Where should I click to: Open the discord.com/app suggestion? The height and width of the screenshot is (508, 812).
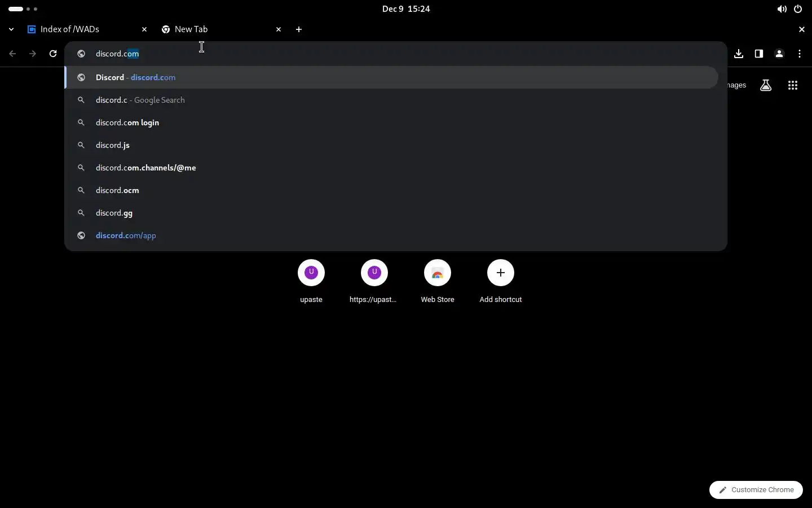point(392,235)
